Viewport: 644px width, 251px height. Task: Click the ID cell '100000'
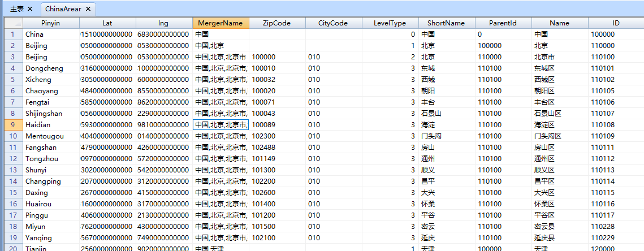click(x=616, y=34)
